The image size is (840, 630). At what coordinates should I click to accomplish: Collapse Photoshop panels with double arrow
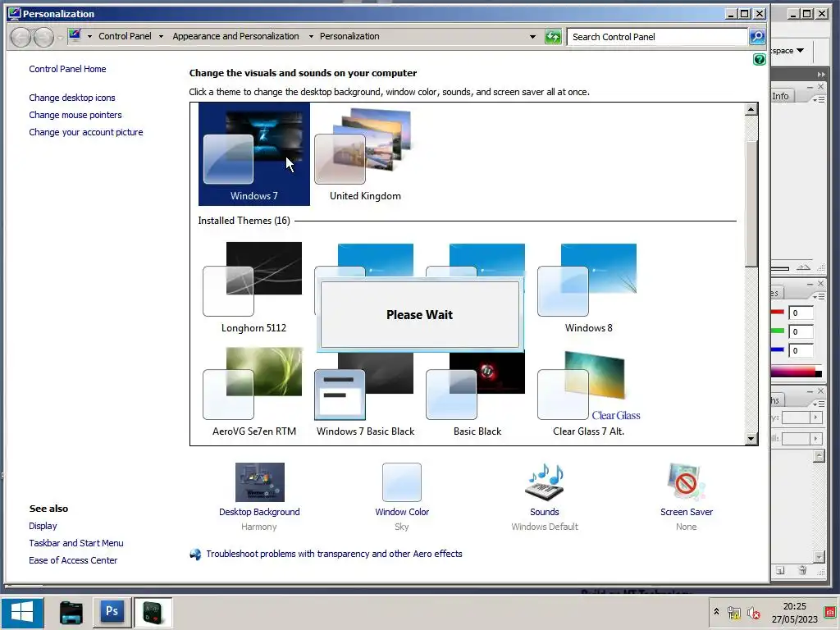[821, 75]
